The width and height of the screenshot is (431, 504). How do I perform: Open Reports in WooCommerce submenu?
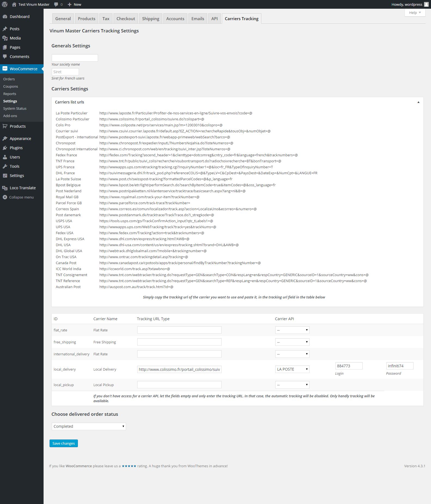click(x=10, y=94)
